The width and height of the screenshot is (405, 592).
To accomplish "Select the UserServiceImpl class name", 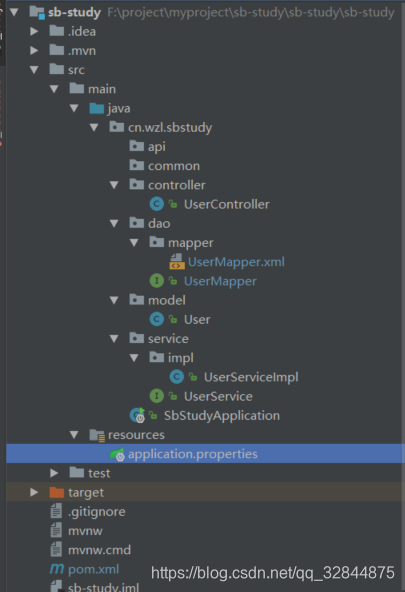I will click(x=251, y=377).
